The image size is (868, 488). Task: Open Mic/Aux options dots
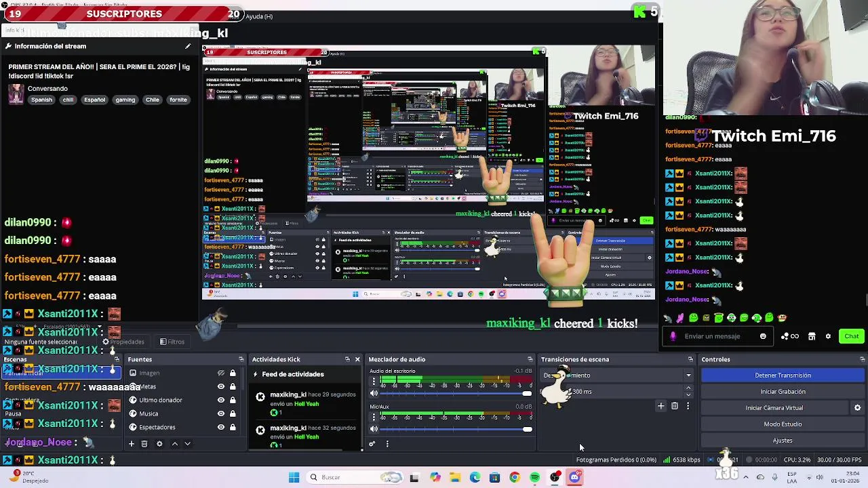pos(373,417)
